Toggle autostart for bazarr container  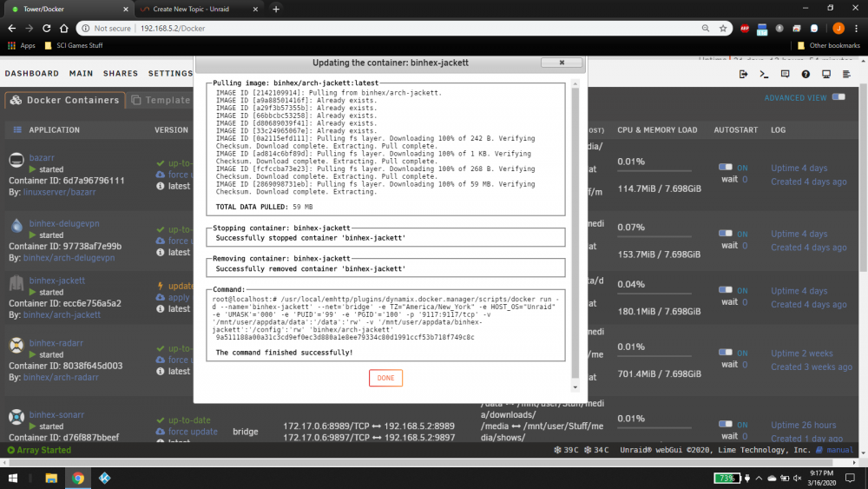725,167
